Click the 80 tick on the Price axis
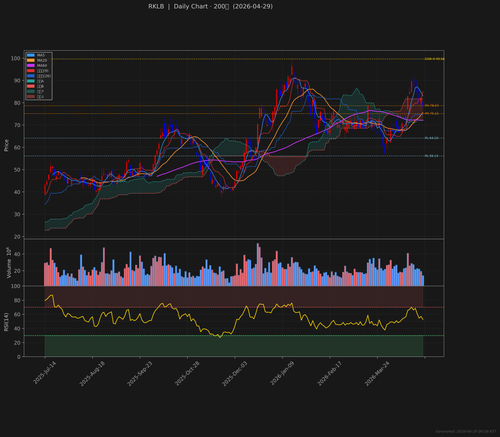 coord(17,103)
